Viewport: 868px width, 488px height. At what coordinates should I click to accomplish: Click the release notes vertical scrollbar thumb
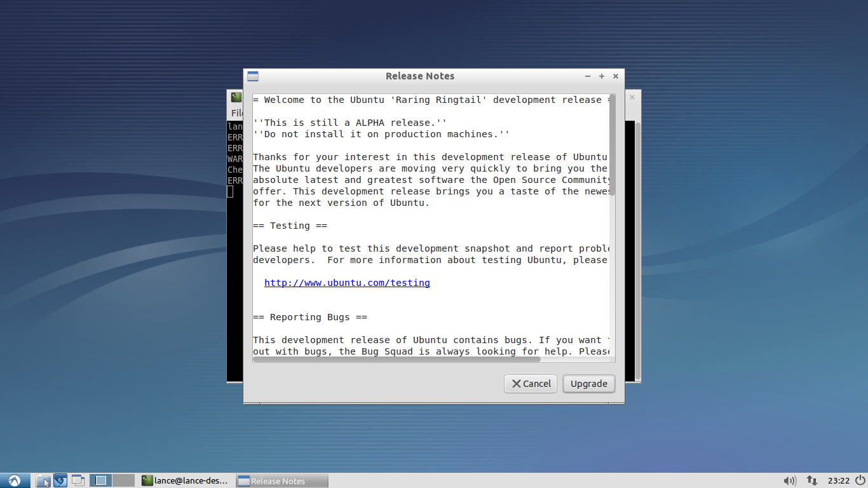612,146
